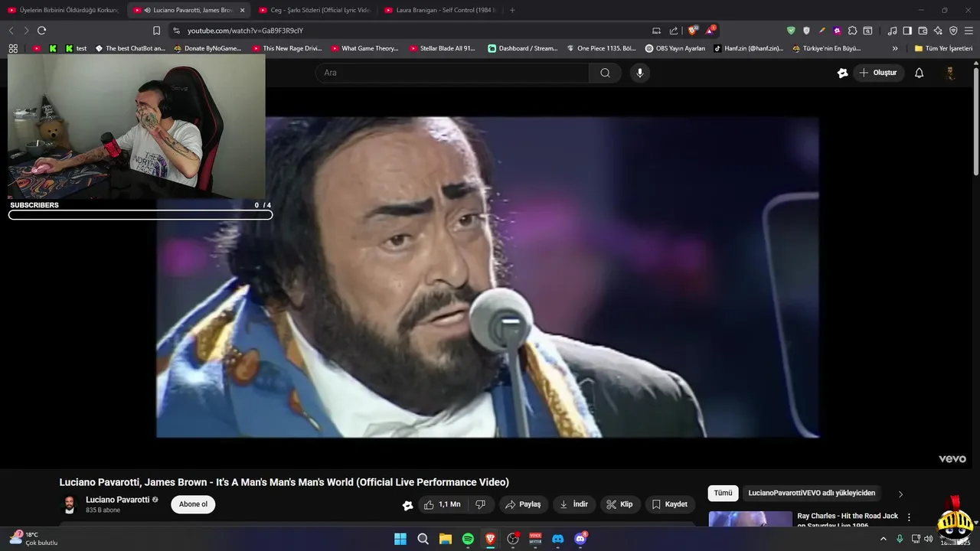The image size is (980, 551).
Task: Open the Windows Start menu
Action: coord(400,539)
